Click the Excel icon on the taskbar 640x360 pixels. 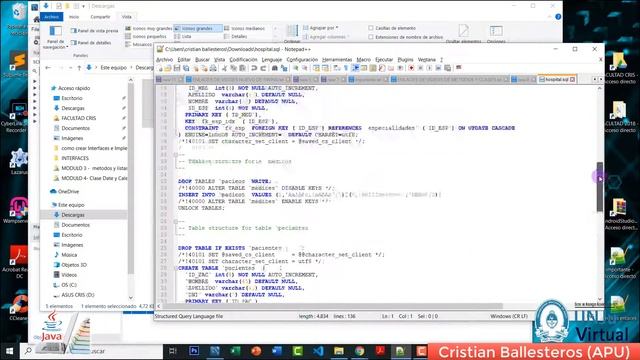(236, 351)
